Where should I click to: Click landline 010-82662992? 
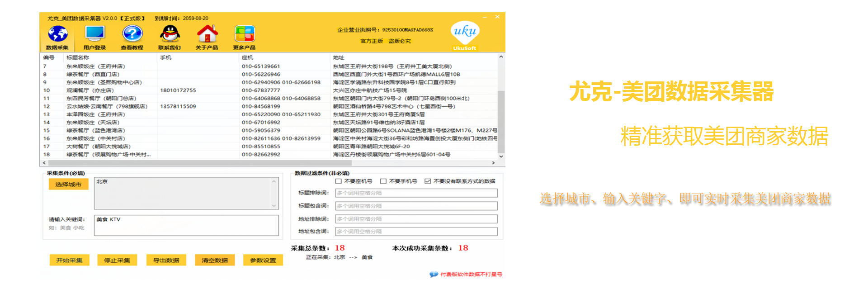pos(261,154)
